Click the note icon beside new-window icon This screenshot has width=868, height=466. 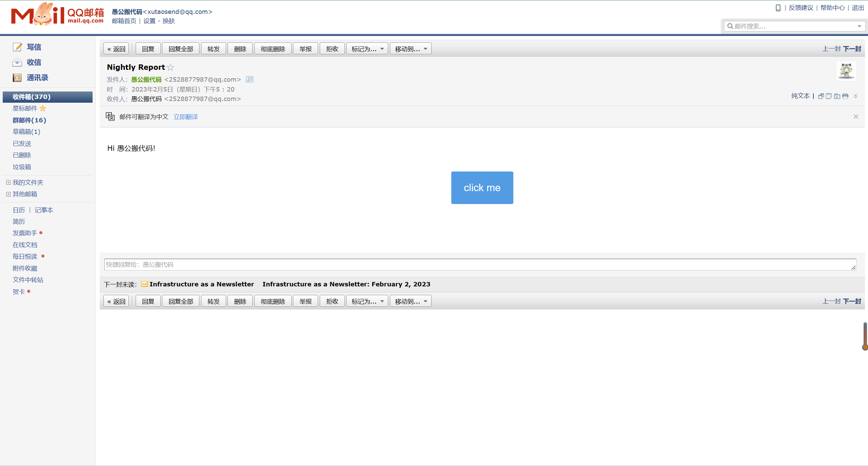(829, 96)
